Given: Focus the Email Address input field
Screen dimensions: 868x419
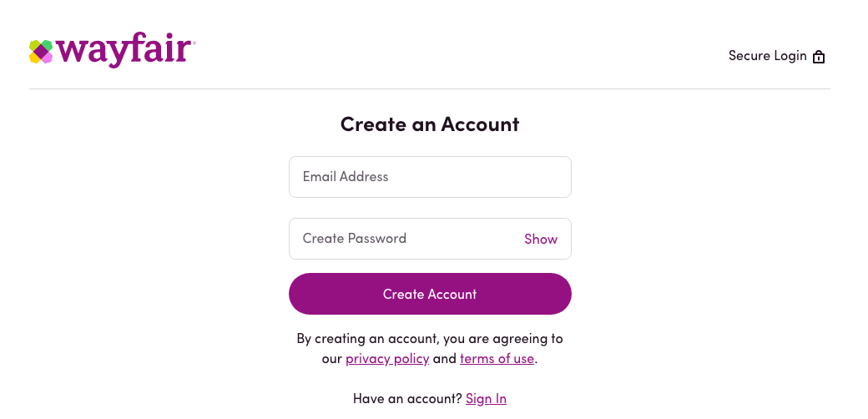Looking at the screenshot, I should 430,177.
